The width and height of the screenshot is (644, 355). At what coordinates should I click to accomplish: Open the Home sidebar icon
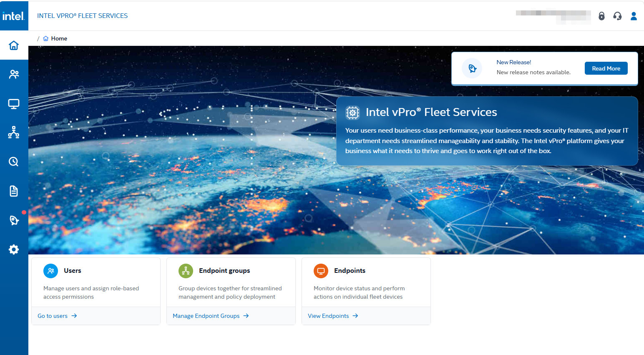pos(14,45)
